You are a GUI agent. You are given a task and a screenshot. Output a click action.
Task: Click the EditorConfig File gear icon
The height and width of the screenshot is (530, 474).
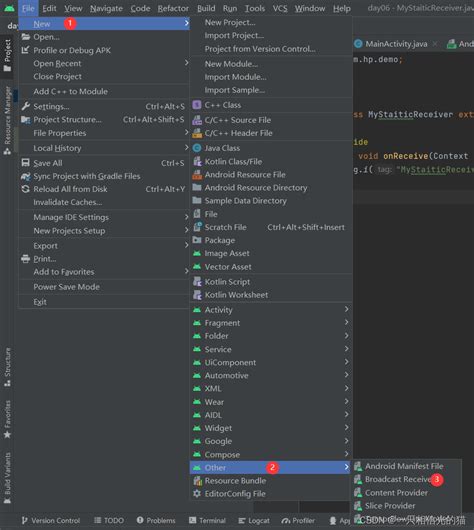(197, 493)
